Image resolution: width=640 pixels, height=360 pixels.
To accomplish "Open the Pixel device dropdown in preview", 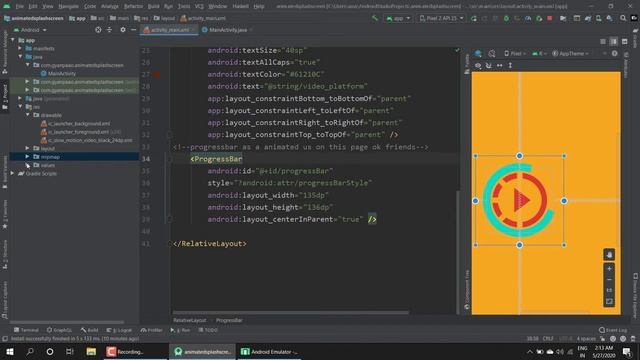I will (515, 53).
